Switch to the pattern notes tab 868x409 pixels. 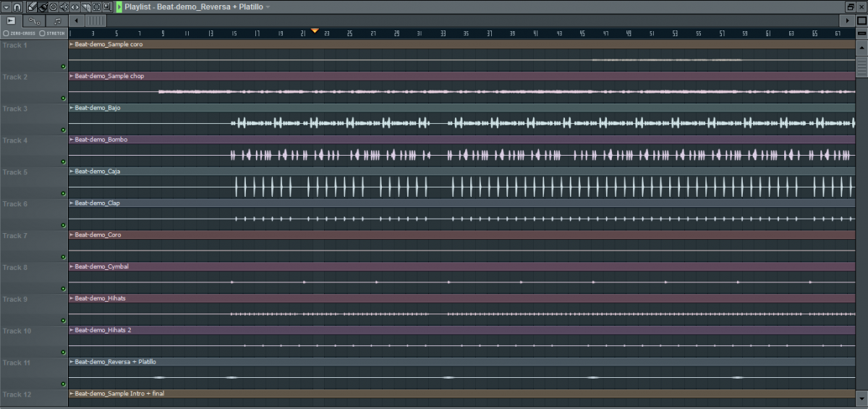[x=57, y=20]
